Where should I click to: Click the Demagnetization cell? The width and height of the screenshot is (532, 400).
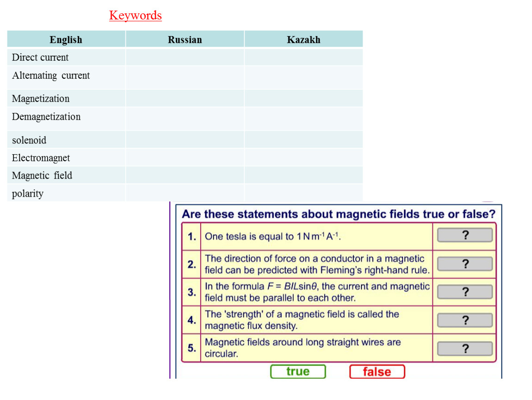pyautogui.click(x=66, y=119)
